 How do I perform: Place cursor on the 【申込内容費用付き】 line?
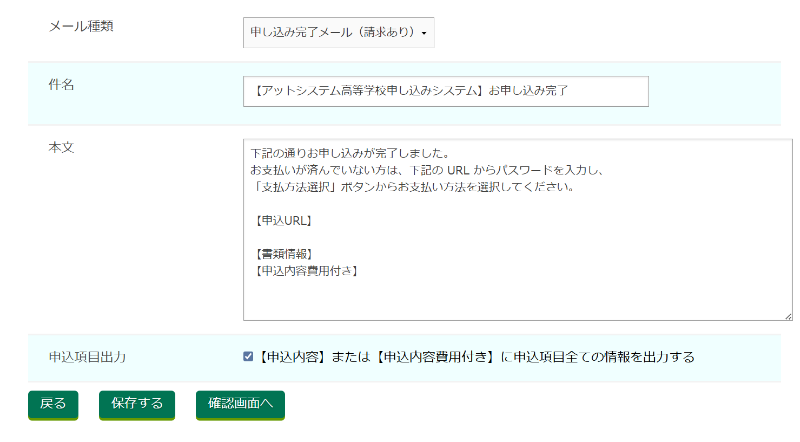307,270
